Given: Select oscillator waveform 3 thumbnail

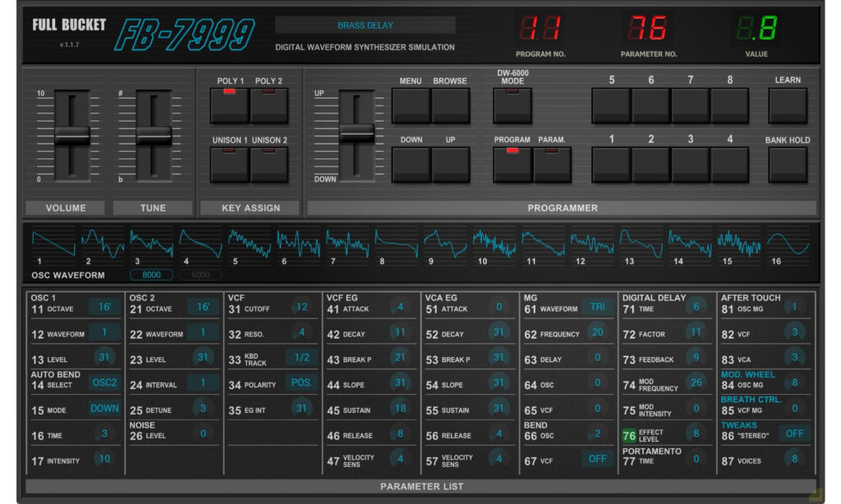Looking at the screenshot, I should point(151,245).
